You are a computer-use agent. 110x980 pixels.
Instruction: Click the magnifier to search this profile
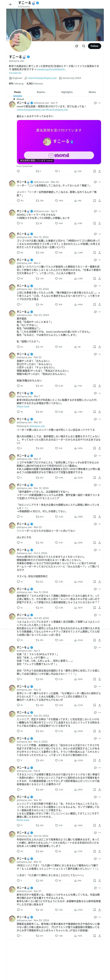point(83,46)
